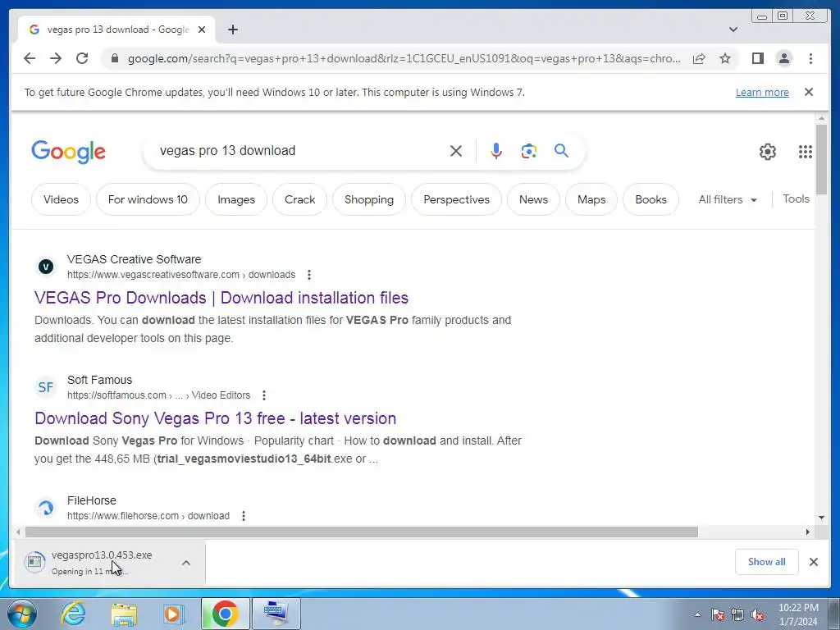The width and height of the screenshot is (840, 630).
Task: Start voice search with microphone
Action: pos(496,151)
